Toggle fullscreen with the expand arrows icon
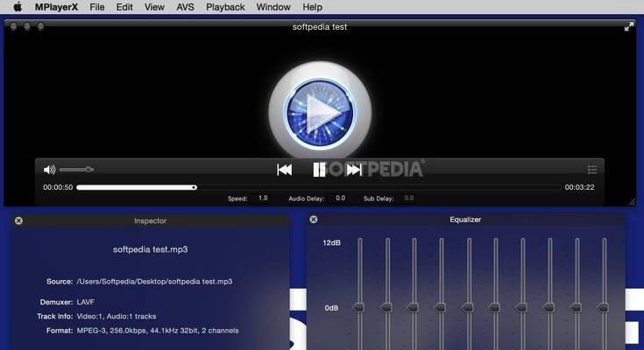 629,27
